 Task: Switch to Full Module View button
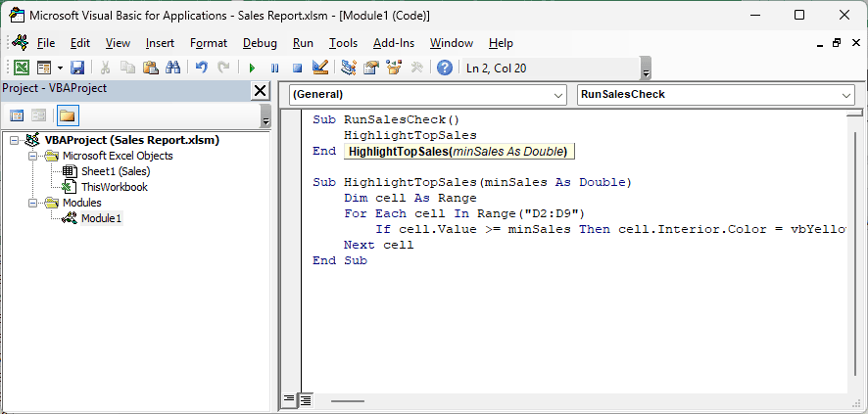[305, 399]
